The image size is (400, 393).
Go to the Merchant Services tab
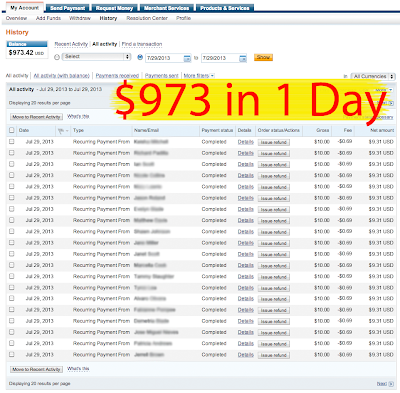click(166, 8)
